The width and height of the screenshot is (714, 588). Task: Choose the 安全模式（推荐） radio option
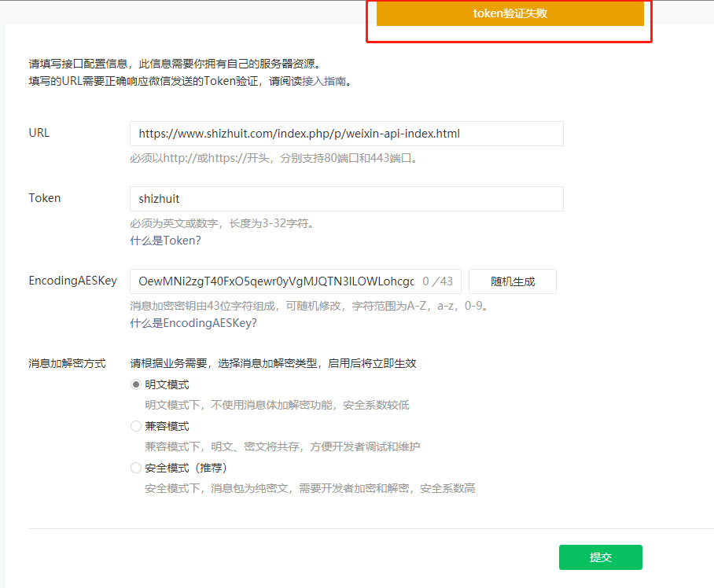pyautogui.click(x=136, y=469)
